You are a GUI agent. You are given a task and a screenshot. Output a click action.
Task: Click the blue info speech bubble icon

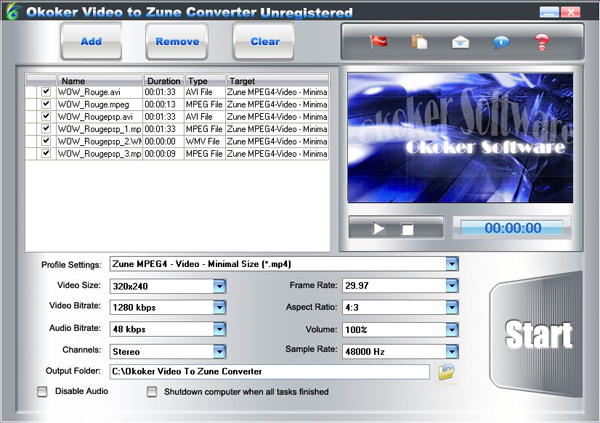[501, 42]
